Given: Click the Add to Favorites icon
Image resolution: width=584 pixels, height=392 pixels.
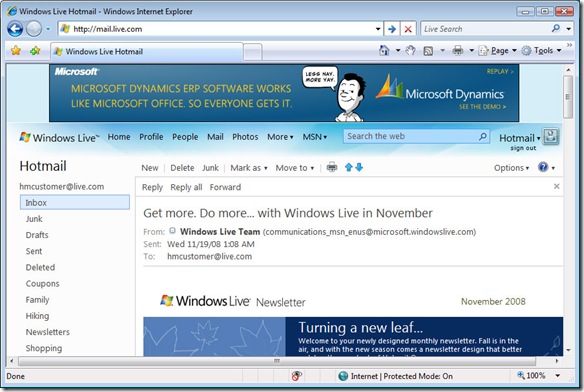Looking at the screenshot, I should point(35,50).
